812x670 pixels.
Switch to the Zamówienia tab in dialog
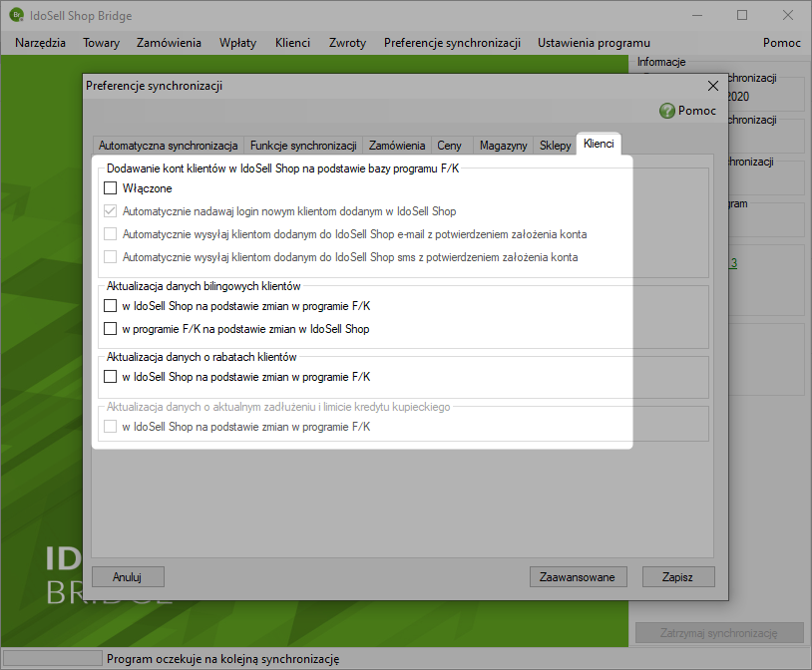(397, 146)
